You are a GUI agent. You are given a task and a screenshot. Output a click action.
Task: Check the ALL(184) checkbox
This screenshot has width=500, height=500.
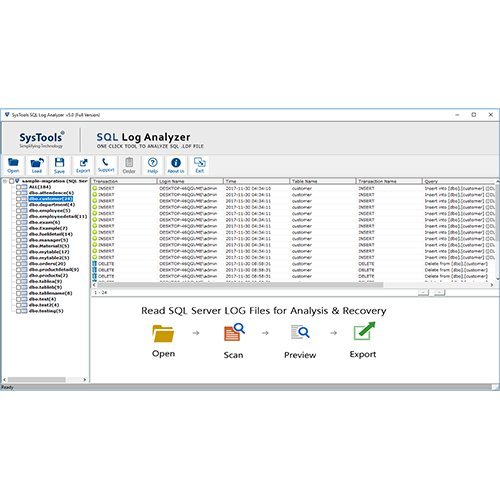click(19, 187)
